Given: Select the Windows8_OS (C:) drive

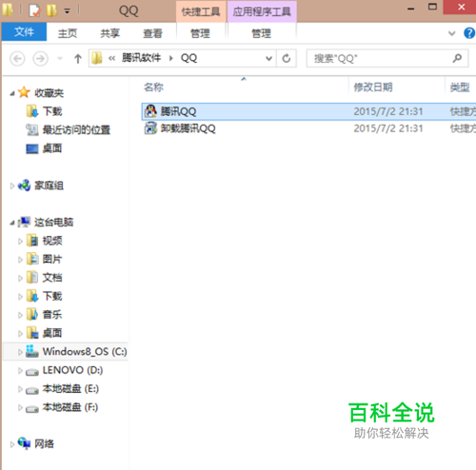Looking at the screenshot, I should tap(85, 352).
